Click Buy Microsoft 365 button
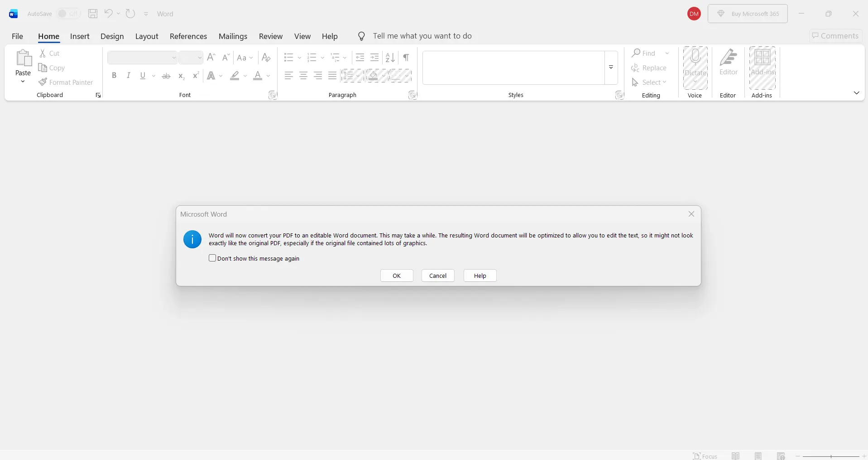 tap(748, 14)
